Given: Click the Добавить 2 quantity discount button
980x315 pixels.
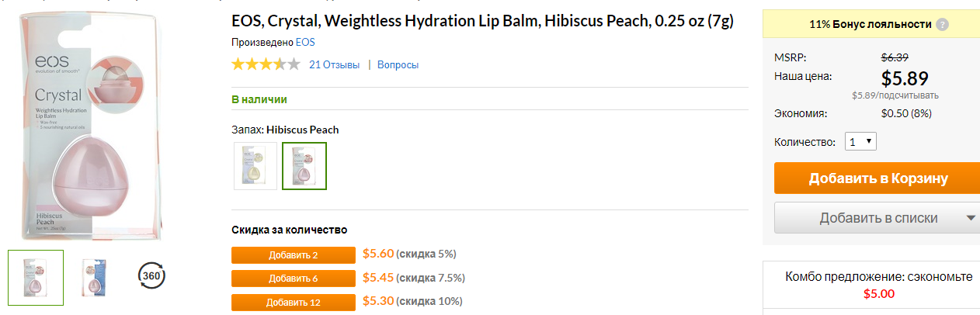Looking at the screenshot, I should click(294, 254).
